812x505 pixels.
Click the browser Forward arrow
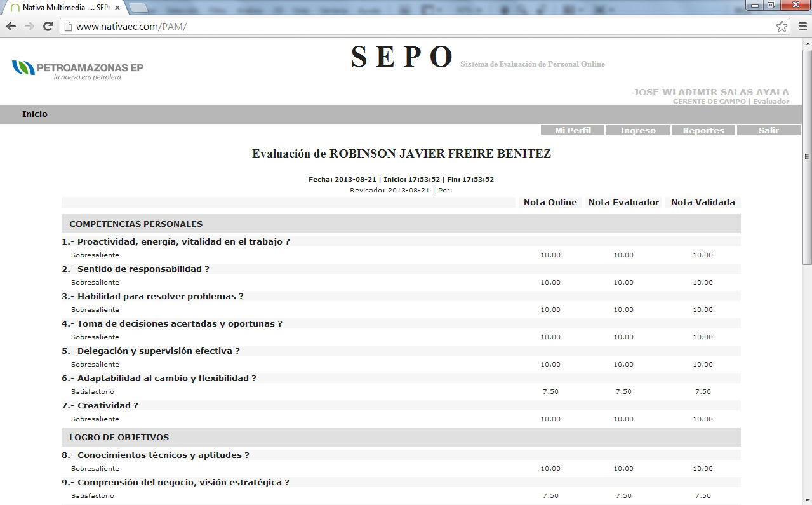[29, 26]
